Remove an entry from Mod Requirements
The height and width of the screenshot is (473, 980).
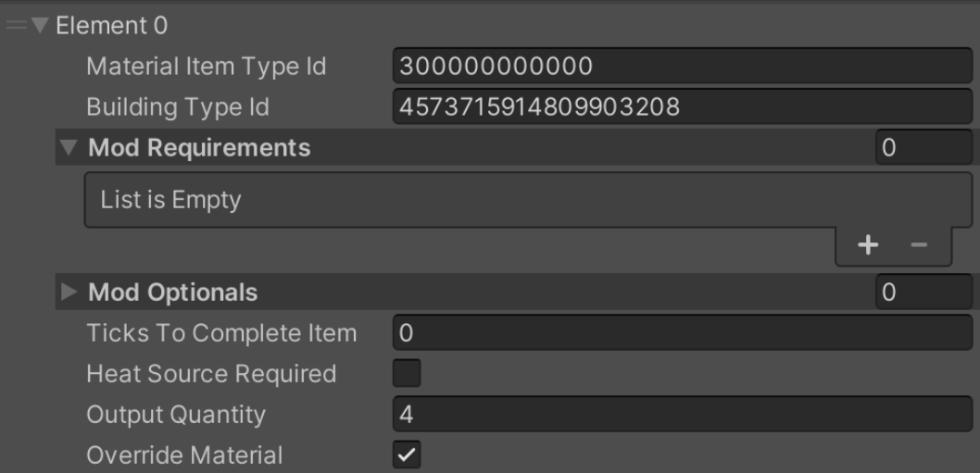tap(919, 245)
